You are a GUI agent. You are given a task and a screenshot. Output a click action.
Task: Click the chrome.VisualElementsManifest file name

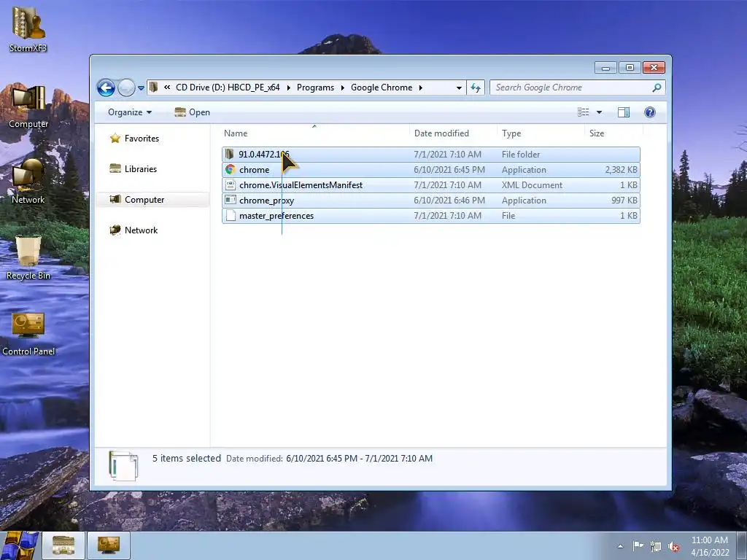[301, 185]
